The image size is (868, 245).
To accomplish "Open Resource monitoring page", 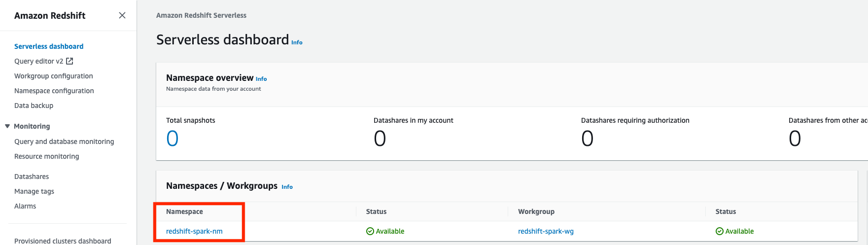I will [x=47, y=156].
